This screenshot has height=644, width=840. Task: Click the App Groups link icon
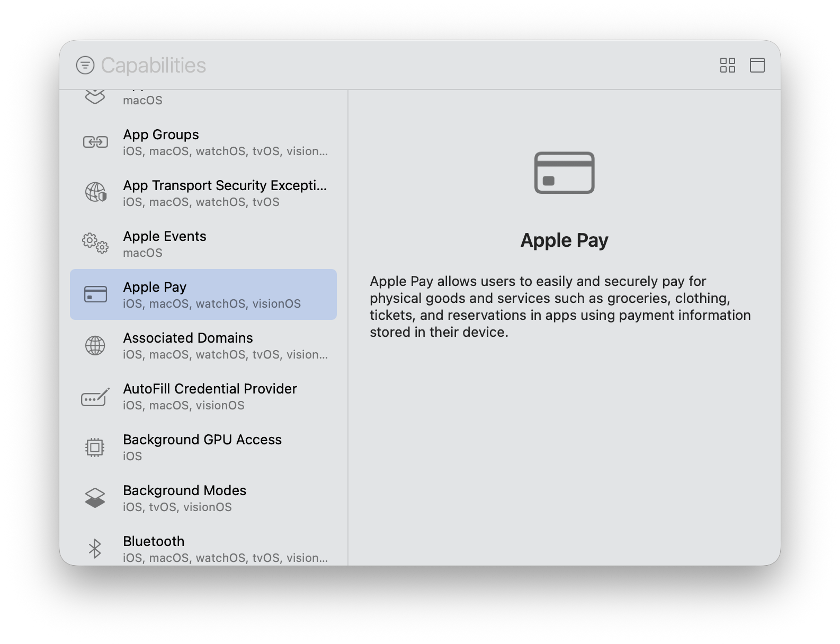pos(95,142)
